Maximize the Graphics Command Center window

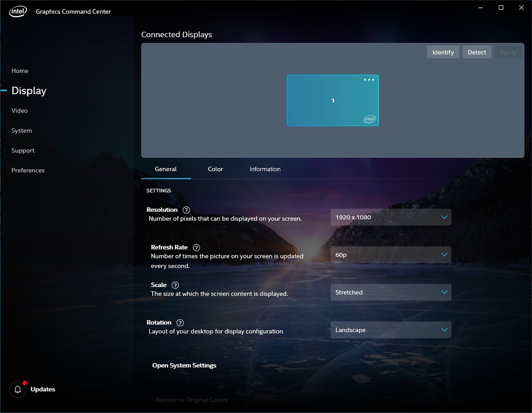point(501,7)
